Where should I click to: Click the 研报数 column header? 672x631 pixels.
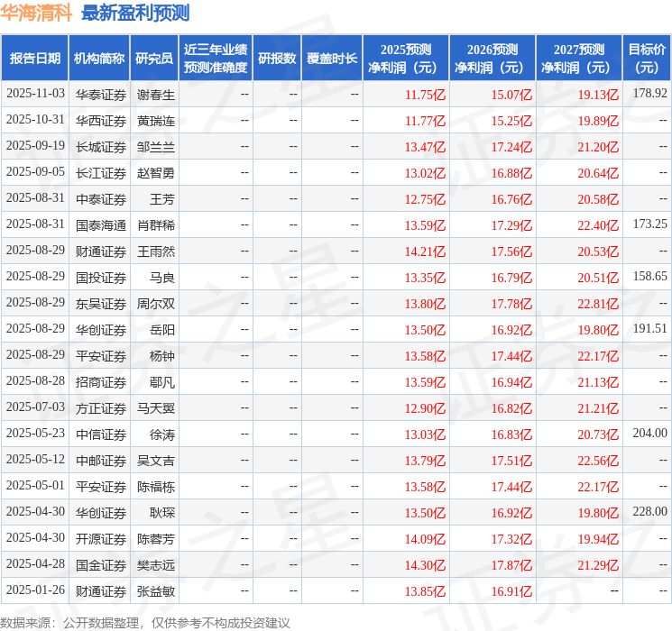pyautogui.click(x=277, y=58)
